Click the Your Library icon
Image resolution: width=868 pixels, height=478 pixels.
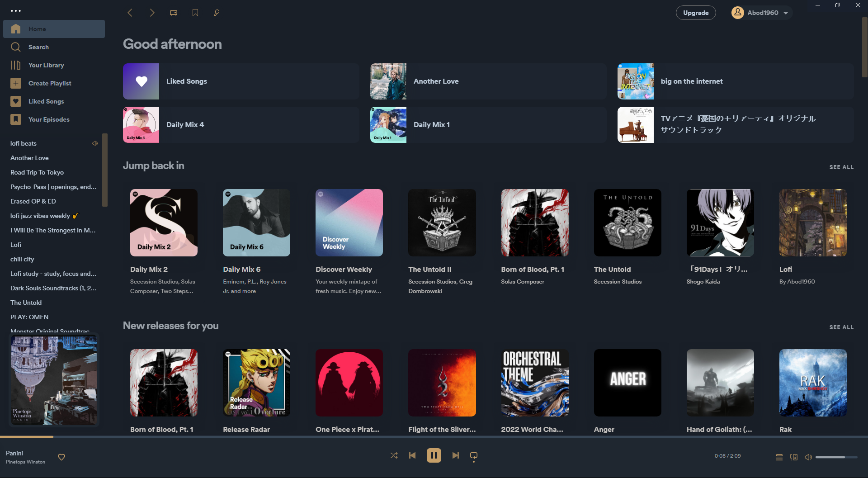tap(16, 65)
